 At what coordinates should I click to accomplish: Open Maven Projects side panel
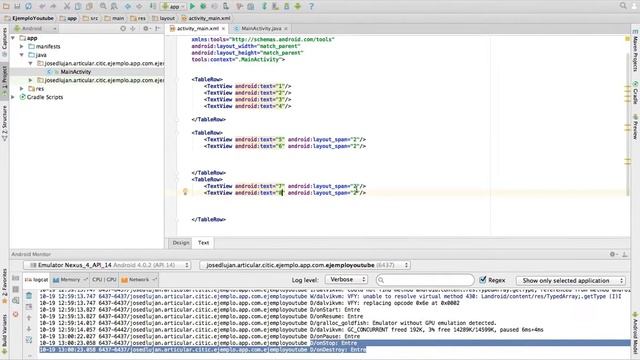click(x=635, y=51)
